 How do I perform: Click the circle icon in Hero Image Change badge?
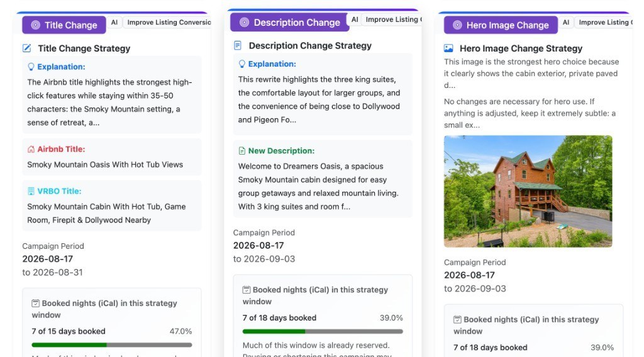(457, 25)
